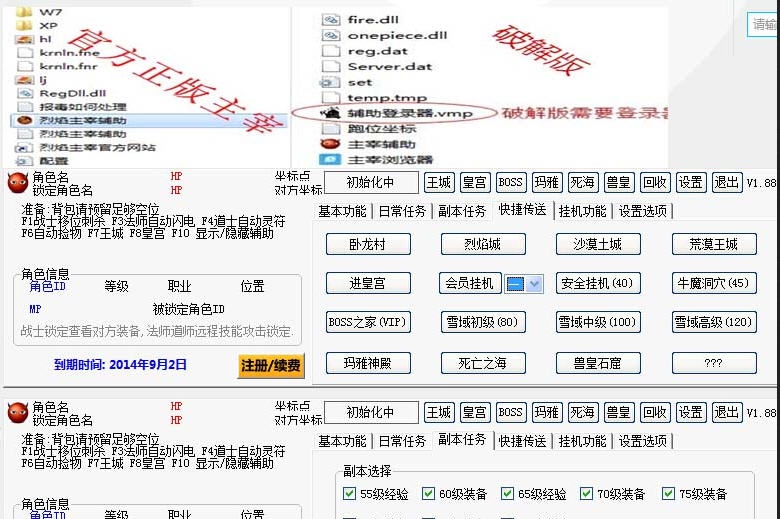Launch the 主宰辅助 red-faced program icon
The image size is (780, 519).
coord(330,144)
